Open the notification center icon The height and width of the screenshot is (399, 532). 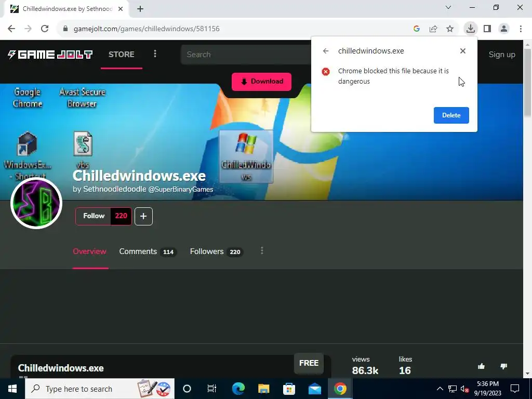click(515, 389)
